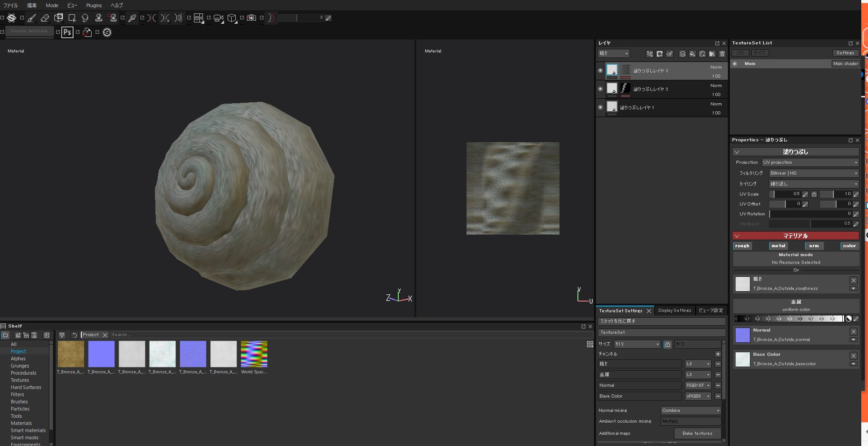Adjust the UV Rotation slider
This screenshot has width=868, height=446.
[811, 214]
